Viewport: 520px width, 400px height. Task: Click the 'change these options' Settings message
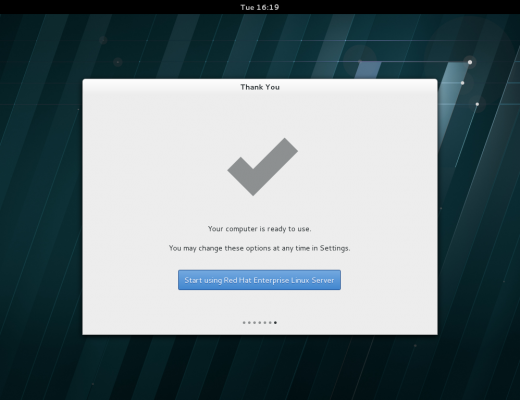(x=259, y=248)
